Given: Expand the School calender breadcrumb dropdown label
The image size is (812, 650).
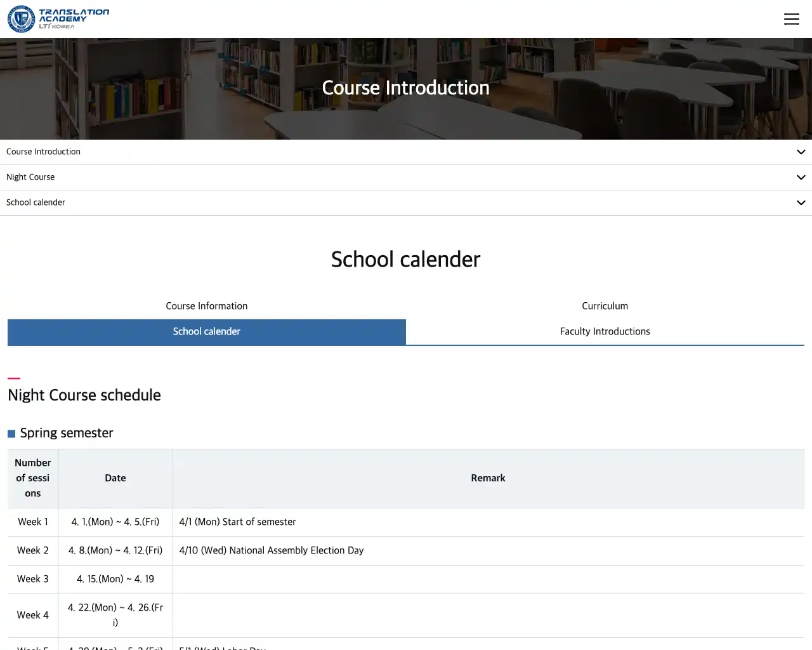Looking at the screenshot, I should (36, 202).
